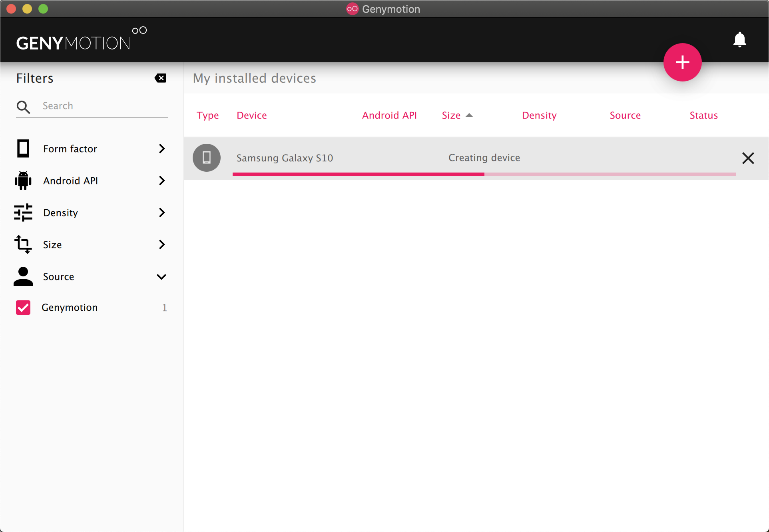Cancel Samsung Galaxy S10 creation with X
This screenshot has width=769, height=532.
point(748,158)
